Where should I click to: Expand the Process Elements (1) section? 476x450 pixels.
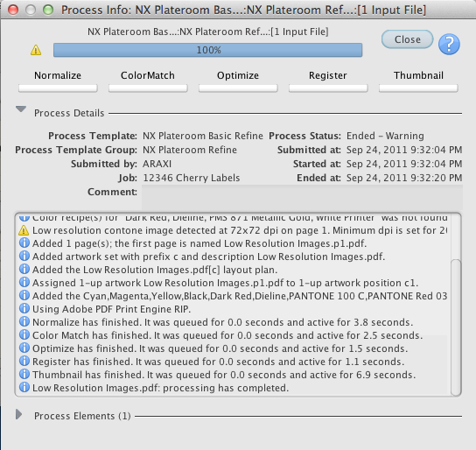(19, 414)
